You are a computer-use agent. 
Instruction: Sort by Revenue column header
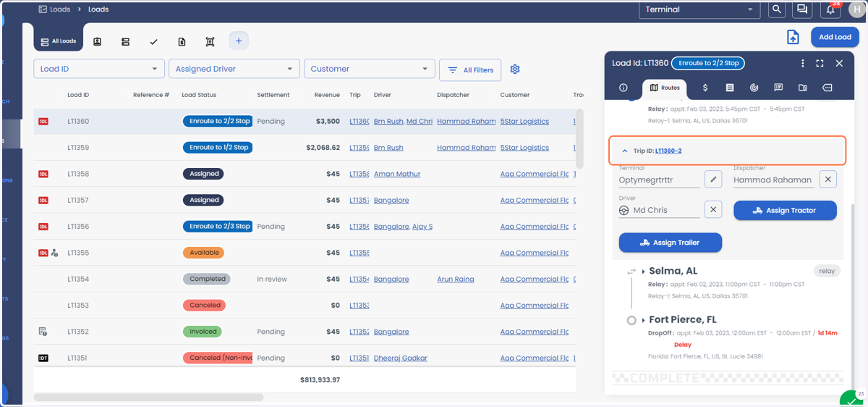click(x=327, y=95)
